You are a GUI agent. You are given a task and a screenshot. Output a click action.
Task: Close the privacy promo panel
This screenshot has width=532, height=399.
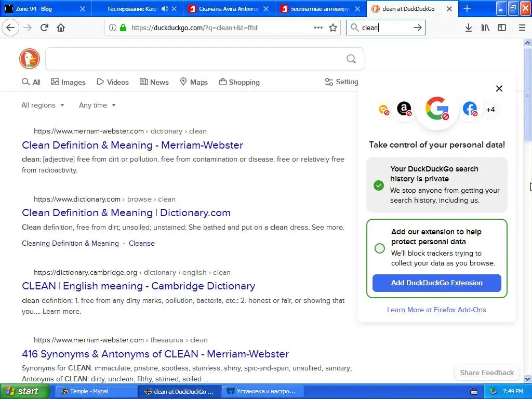pos(499,88)
